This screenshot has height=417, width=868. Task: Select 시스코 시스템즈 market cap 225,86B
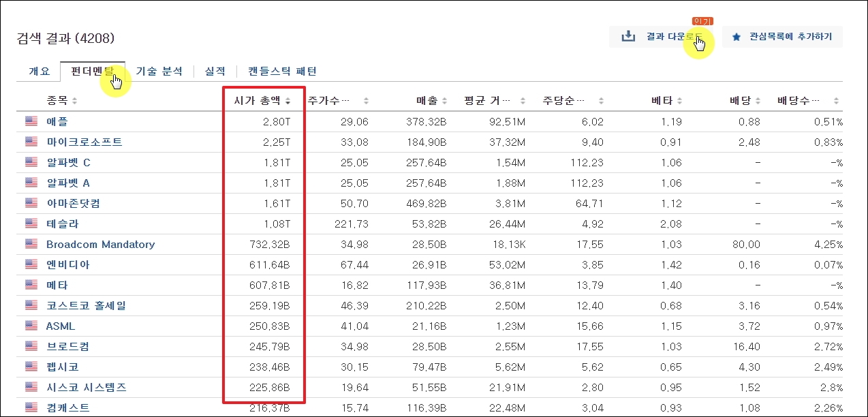[x=270, y=387]
